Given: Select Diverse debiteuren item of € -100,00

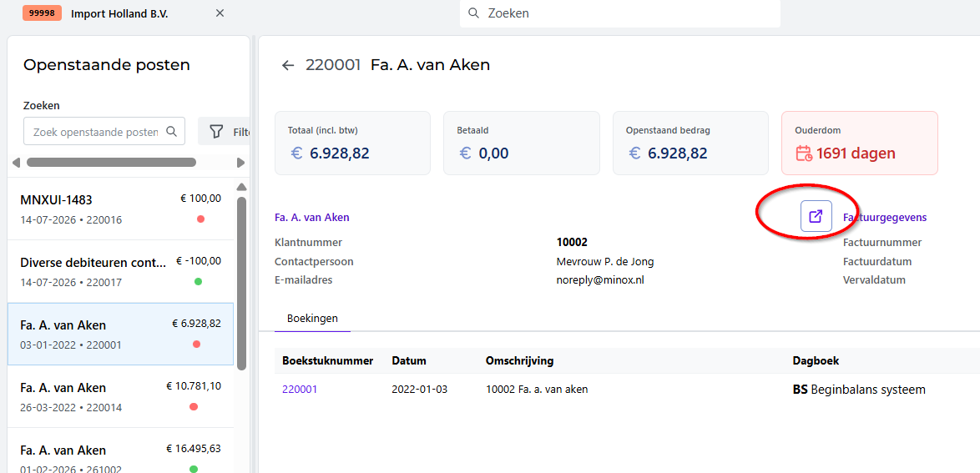Looking at the screenshot, I should click(x=121, y=271).
